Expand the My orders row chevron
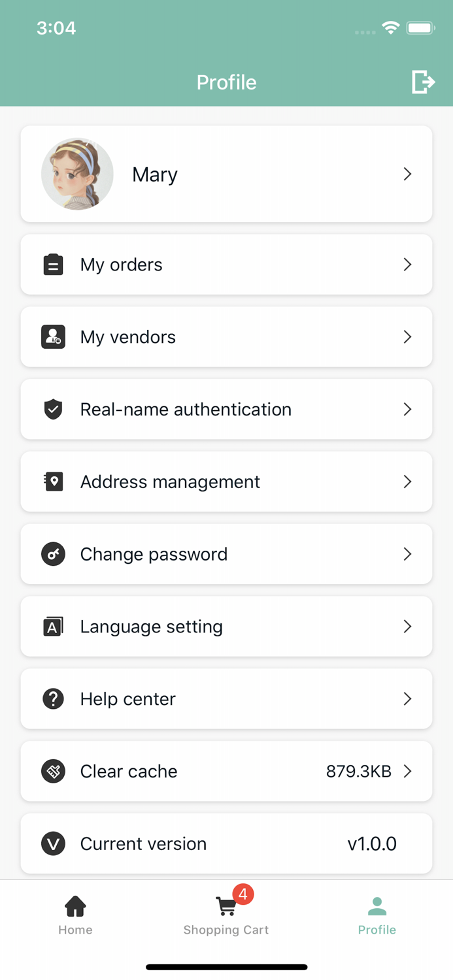 [407, 265]
